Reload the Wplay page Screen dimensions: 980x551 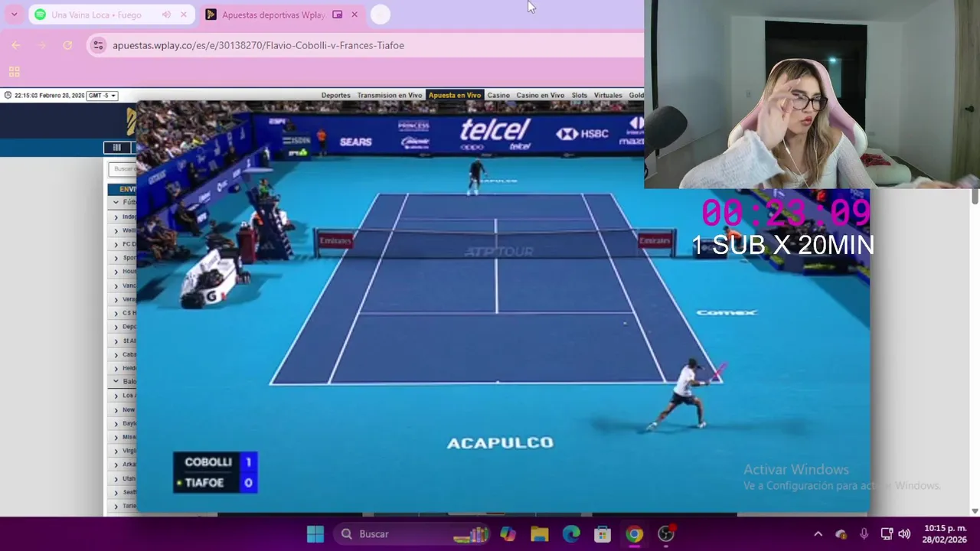tap(67, 45)
